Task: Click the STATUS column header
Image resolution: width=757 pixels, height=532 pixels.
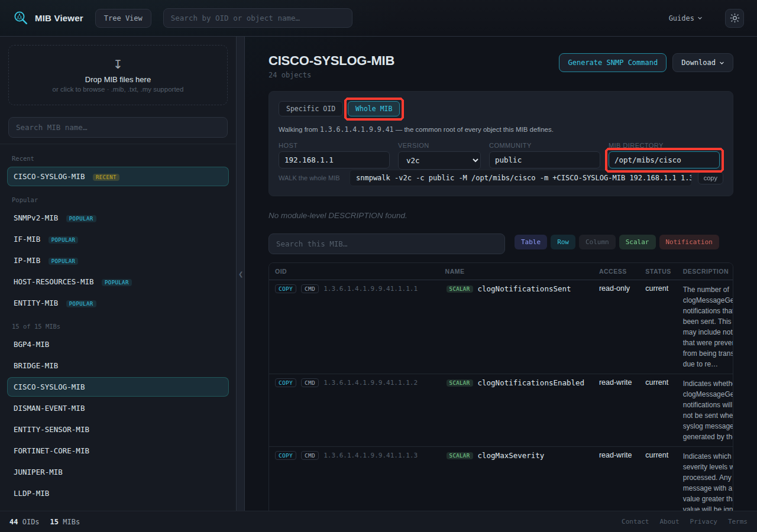Action: tap(658, 271)
